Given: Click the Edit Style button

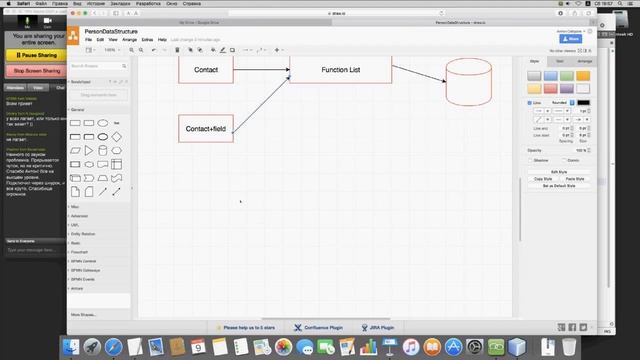Looking at the screenshot, I should click(x=559, y=172).
